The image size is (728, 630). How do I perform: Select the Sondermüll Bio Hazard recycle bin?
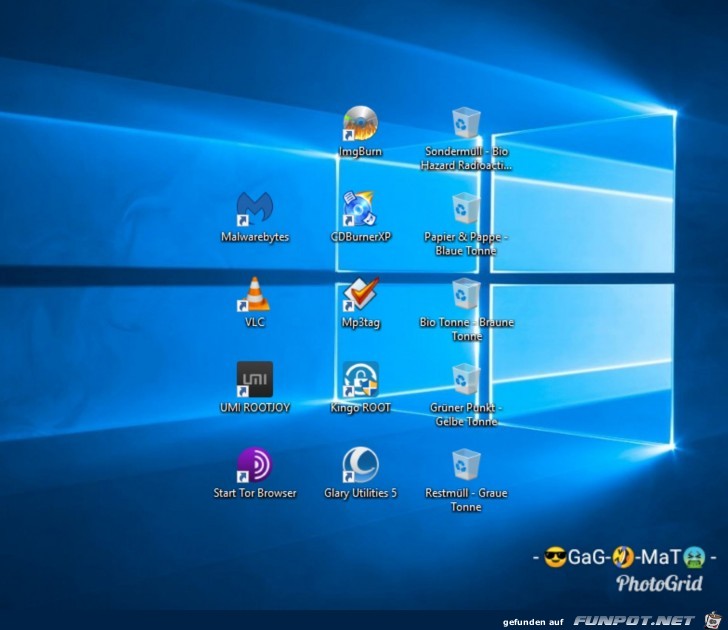point(466,123)
